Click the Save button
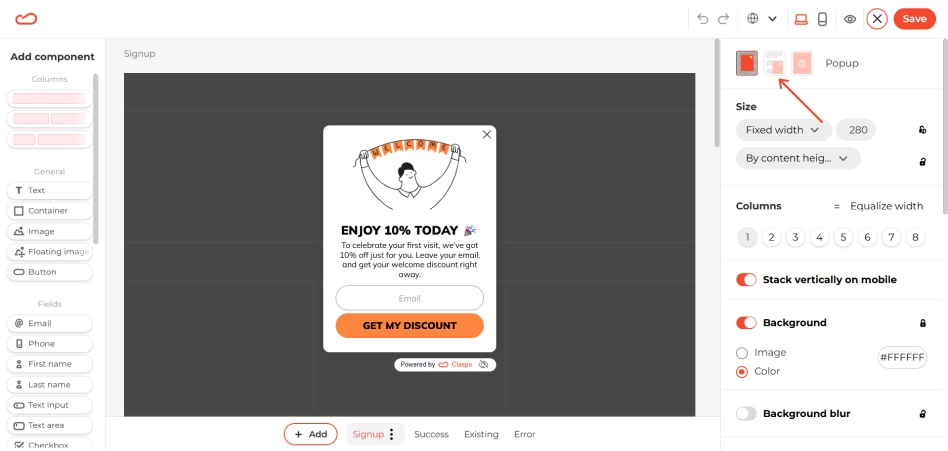Image resolution: width=948 pixels, height=451 pixels. click(914, 19)
